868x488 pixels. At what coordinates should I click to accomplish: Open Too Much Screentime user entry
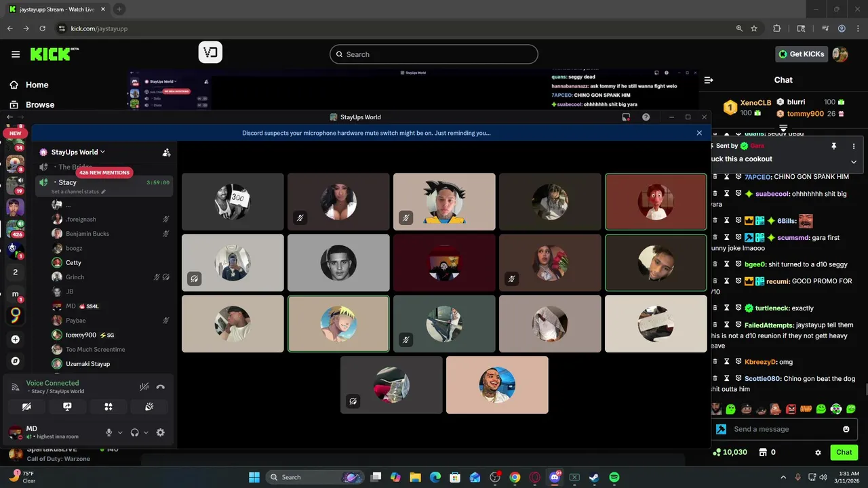tap(96, 349)
